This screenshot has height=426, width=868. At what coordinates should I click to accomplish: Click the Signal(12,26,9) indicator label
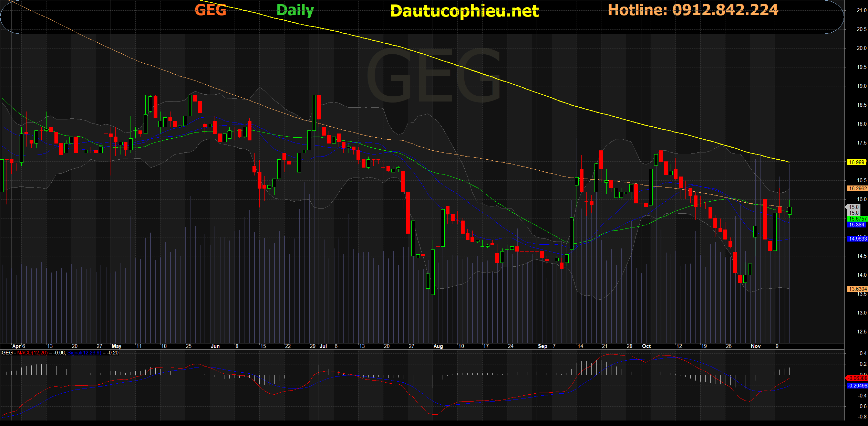[84, 353]
